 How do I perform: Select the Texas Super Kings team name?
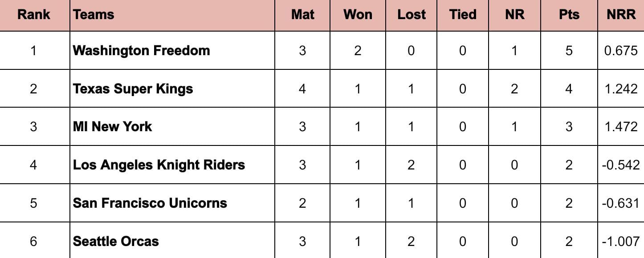[133, 89]
